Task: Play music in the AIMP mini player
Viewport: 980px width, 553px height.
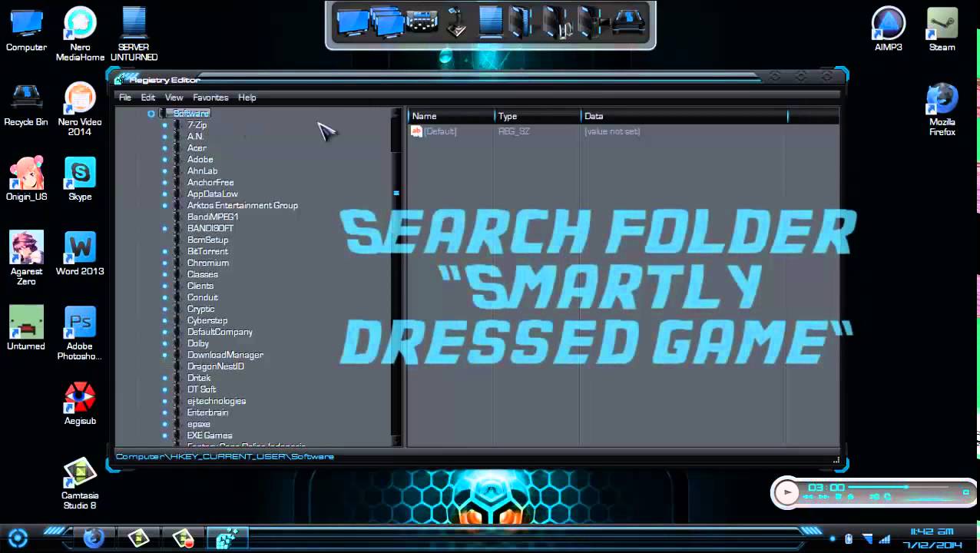Action: tap(786, 492)
